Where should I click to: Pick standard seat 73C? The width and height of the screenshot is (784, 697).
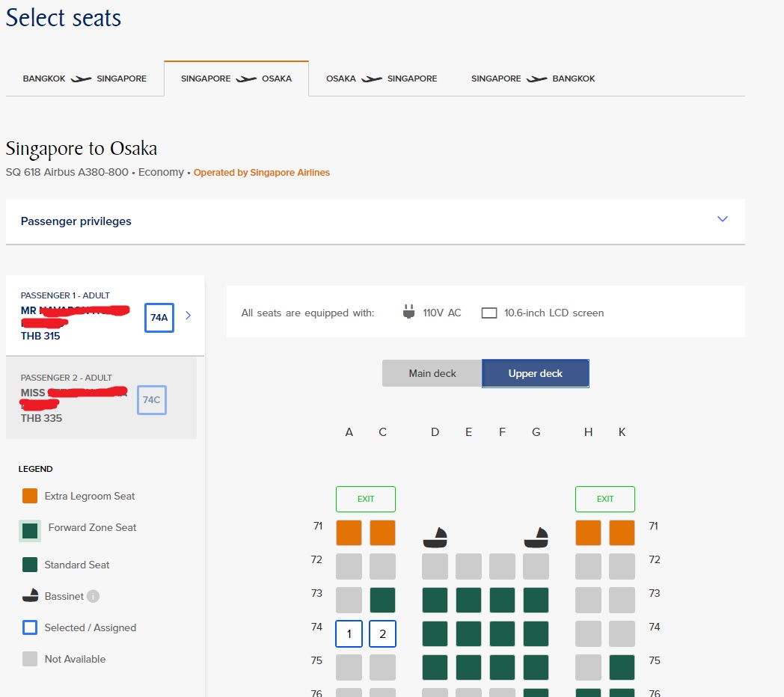click(x=382, y=600)
